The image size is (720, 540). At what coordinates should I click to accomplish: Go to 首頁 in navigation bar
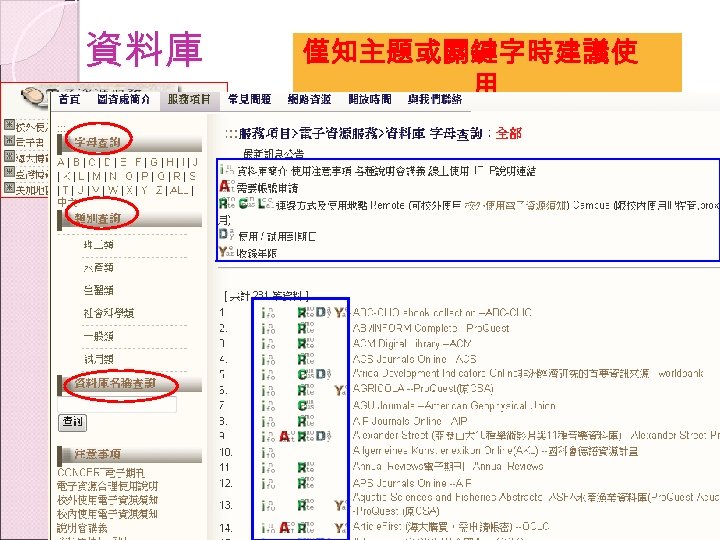pyautogui.click(x=70, y=99)
